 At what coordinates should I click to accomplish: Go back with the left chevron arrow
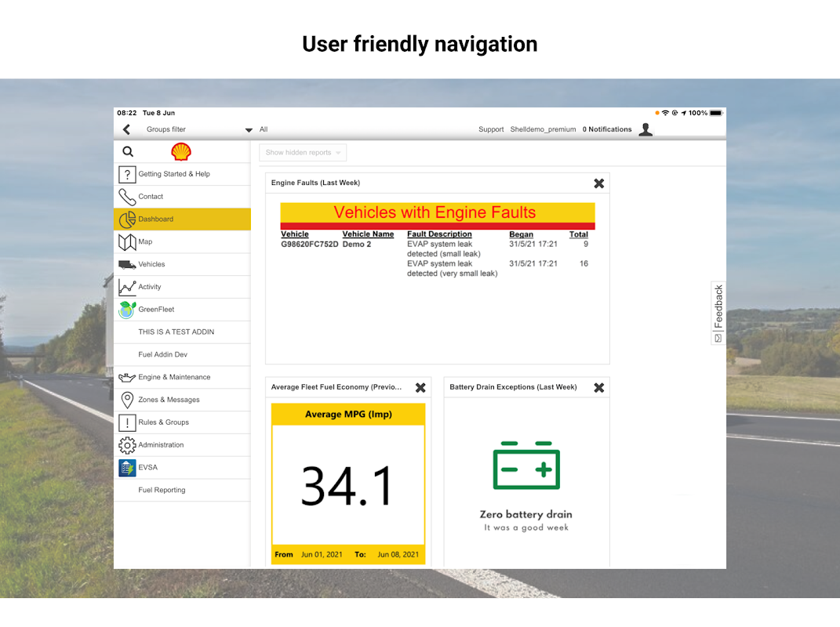point(126,129)
